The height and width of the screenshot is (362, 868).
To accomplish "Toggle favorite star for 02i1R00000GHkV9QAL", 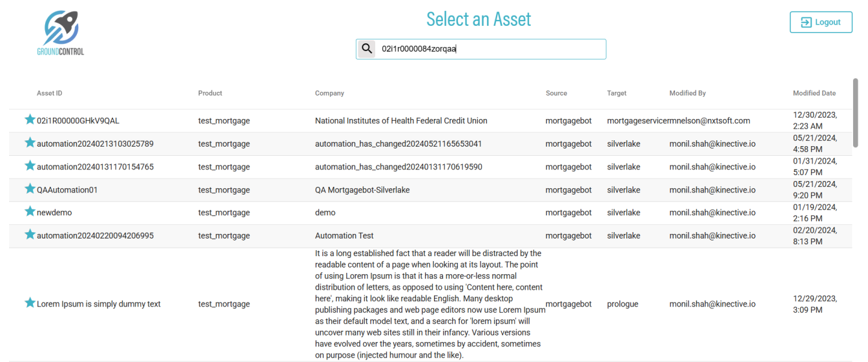I will tap(30, 120).
